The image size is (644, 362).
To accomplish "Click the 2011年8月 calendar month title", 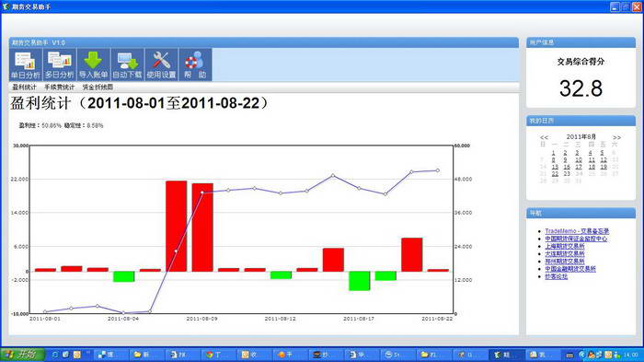I will 581,136.
